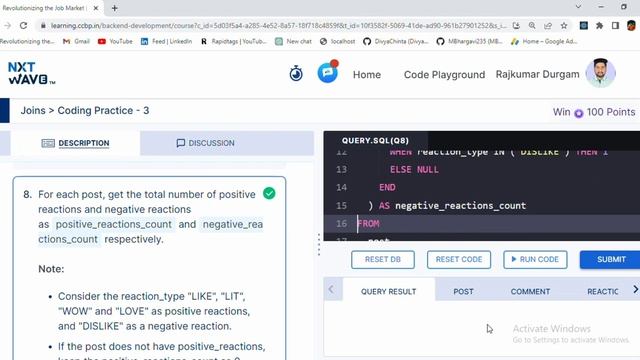
Task: Select the URL address field
Action: (278, 25)
